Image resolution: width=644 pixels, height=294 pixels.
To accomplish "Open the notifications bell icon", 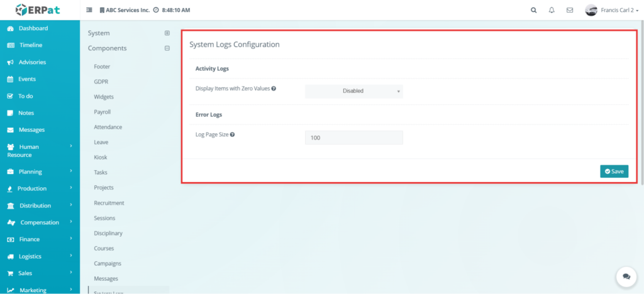I will coord(552,10).
